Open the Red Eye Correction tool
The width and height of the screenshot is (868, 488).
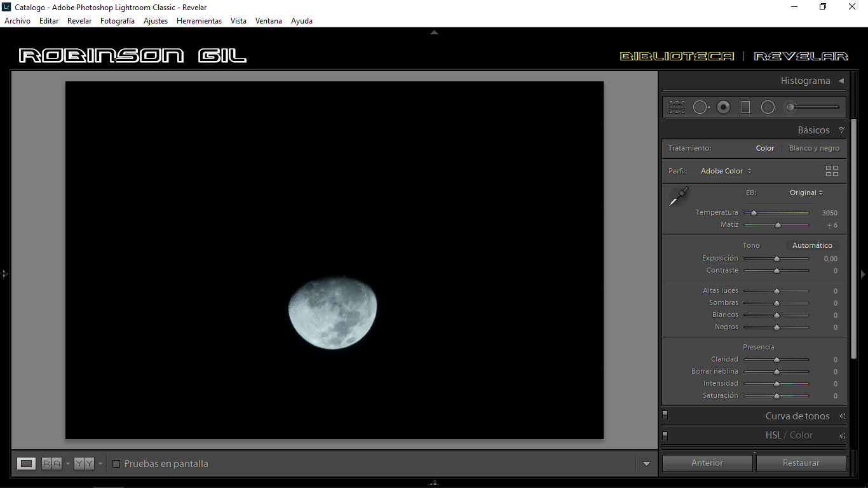724,107
